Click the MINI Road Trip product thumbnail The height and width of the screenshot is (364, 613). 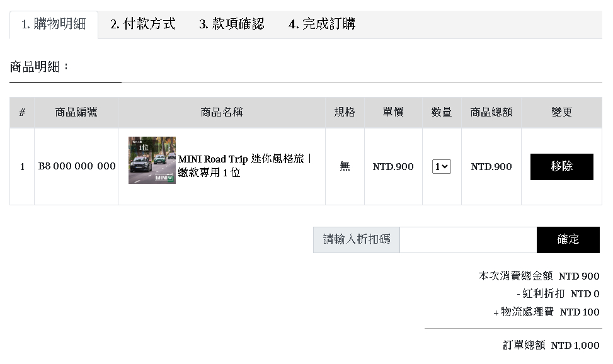pyautogui.click(x=152, y=161)
